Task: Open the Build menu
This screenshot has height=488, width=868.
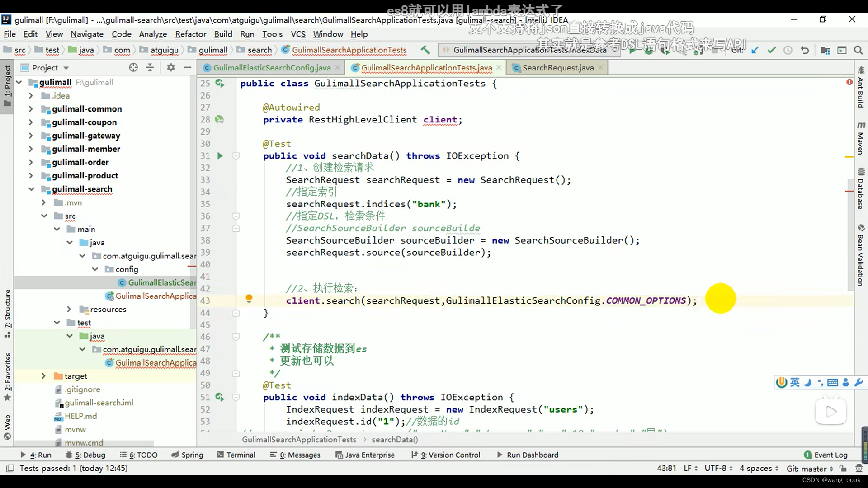Action: coord(223,34)
